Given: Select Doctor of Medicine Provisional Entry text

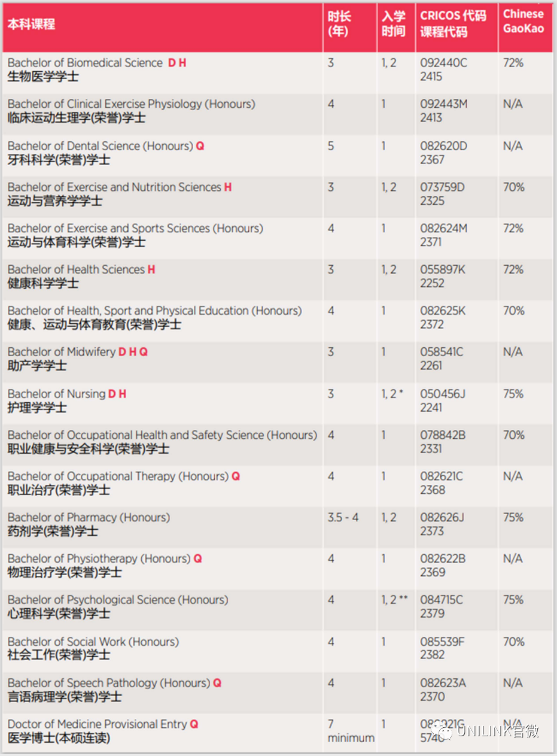Looking at the screenshot, I should [x=98, y=724].
